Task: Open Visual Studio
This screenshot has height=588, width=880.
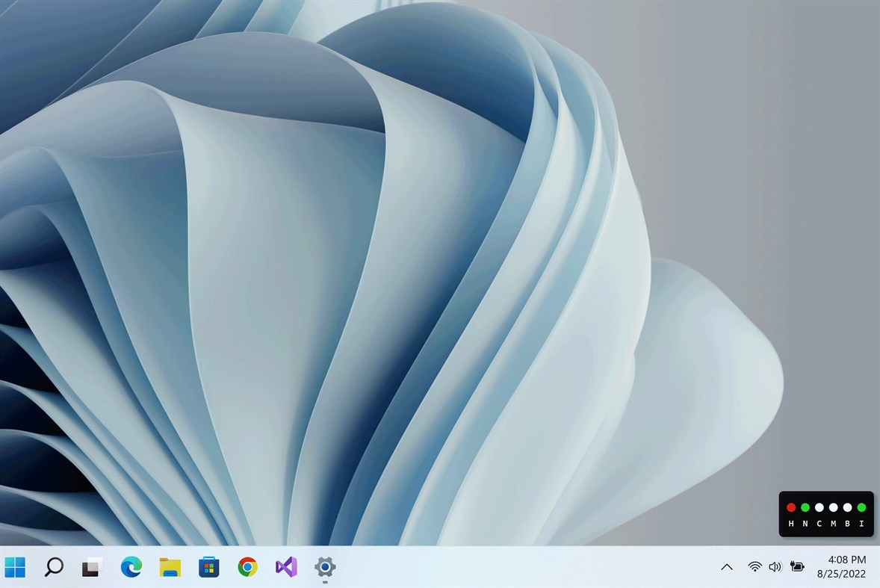Action: pyautogui.click(x=286, y=568)
